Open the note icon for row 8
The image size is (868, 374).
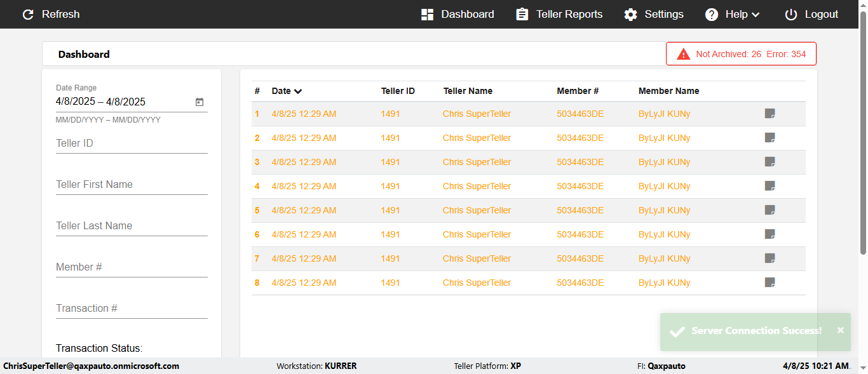tap(770, 283)
